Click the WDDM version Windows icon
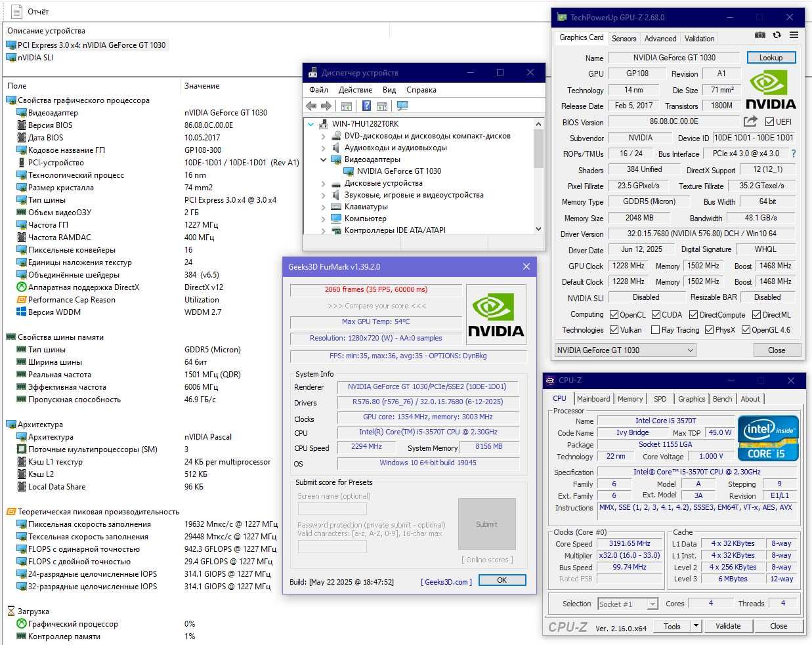The image size is (812, 645). pos(22,312)
